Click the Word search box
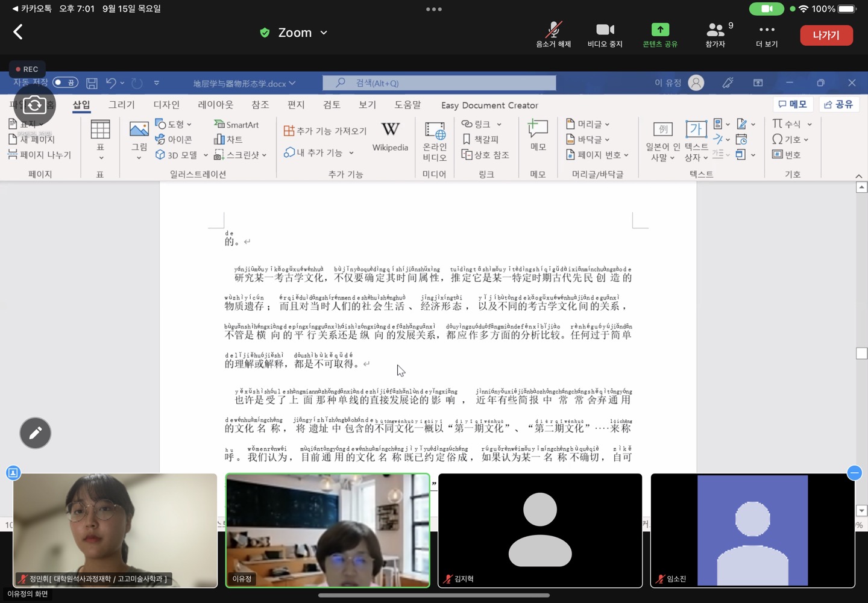868x603 pixels. tap(439, 83)
